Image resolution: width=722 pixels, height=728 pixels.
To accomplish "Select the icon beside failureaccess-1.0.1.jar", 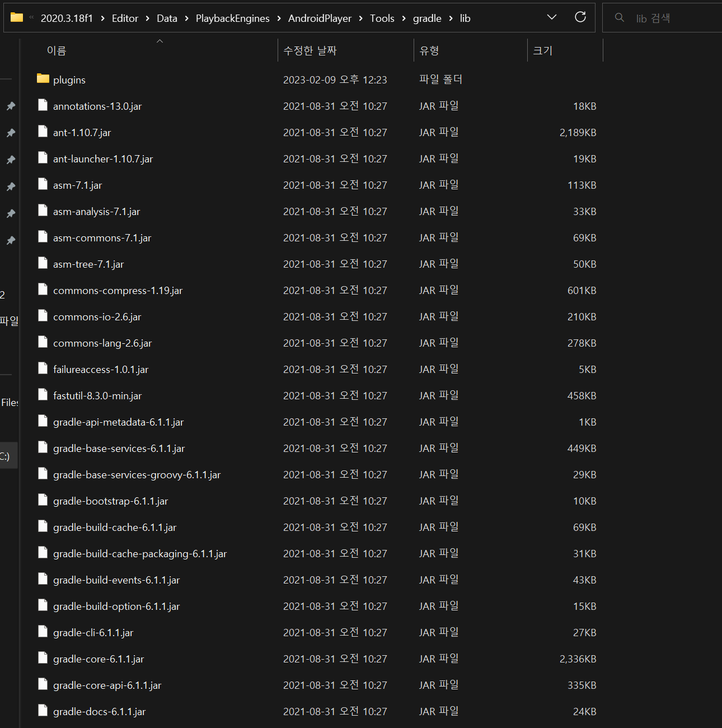I will [43, 368].
